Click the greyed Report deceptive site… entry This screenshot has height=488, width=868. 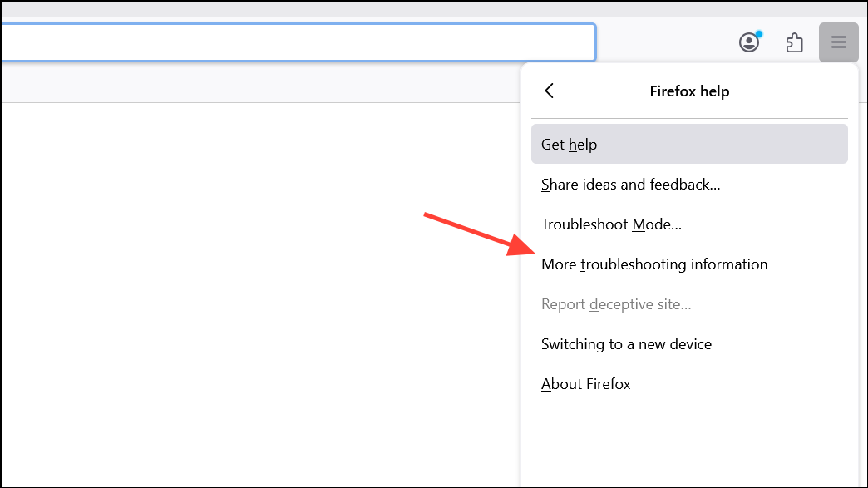[689, 303]
